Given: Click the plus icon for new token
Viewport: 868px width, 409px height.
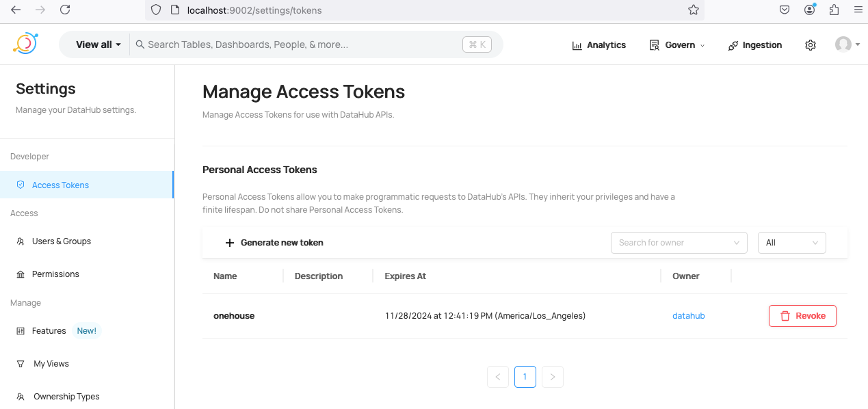Looking at the screenshot, I should pyautogui.click(x=230, y=243).
